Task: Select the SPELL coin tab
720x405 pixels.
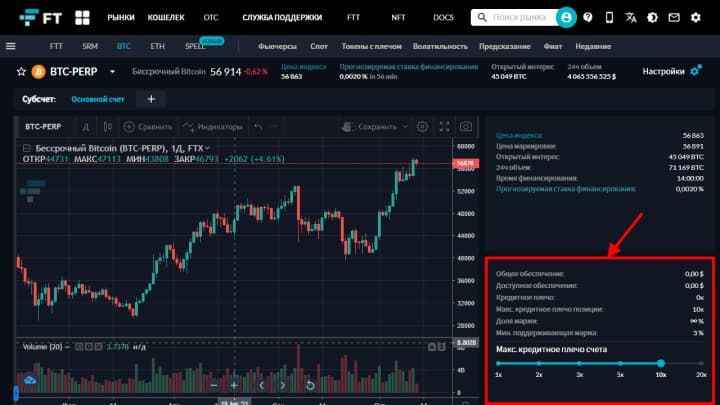Action: coord(195,46)
